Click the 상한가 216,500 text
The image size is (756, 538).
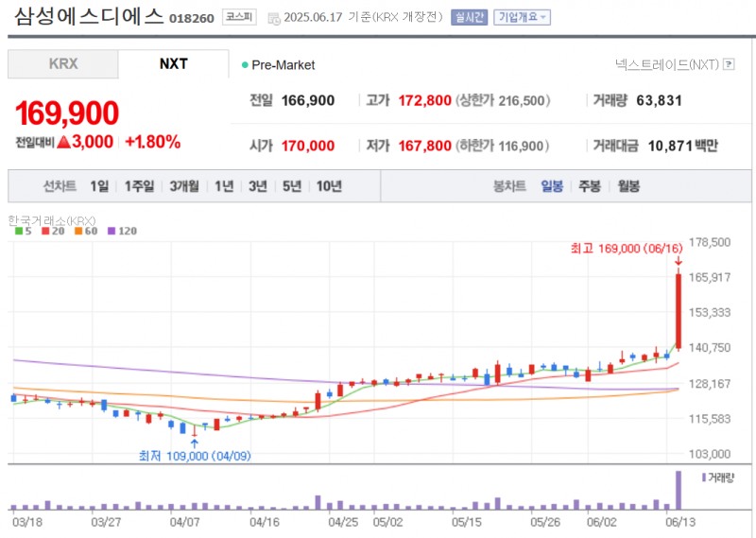point(503,100)
